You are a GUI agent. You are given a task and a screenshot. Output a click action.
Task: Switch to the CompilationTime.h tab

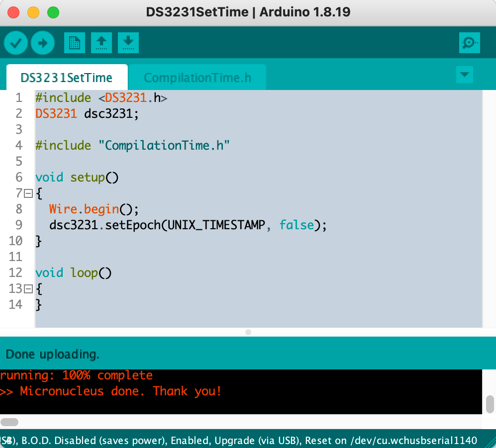pos(198,78)
